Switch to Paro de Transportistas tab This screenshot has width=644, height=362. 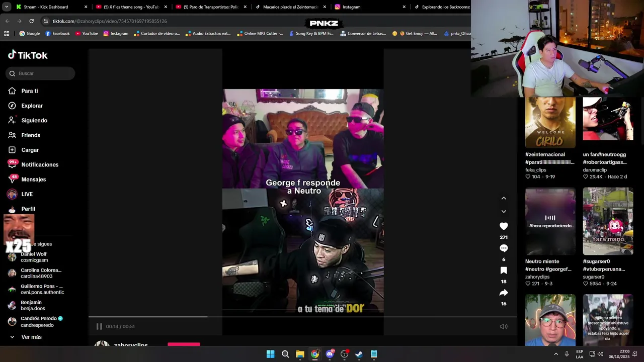point(211,7)
